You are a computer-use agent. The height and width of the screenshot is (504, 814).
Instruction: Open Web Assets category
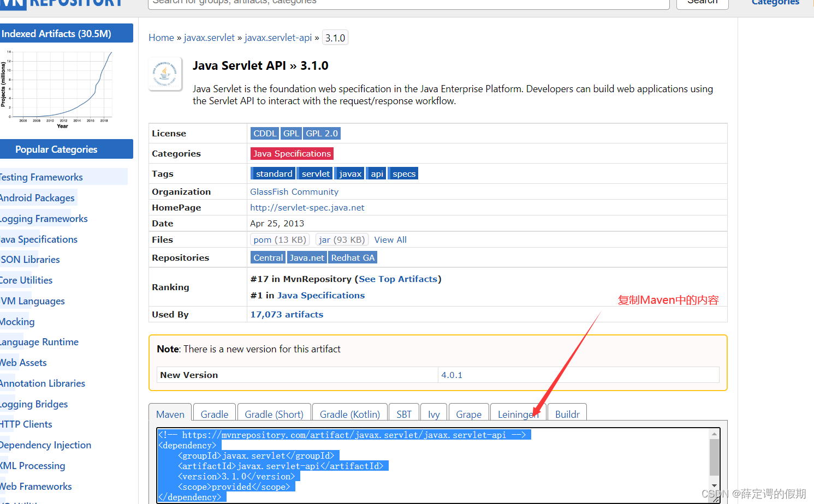point(23,363)
